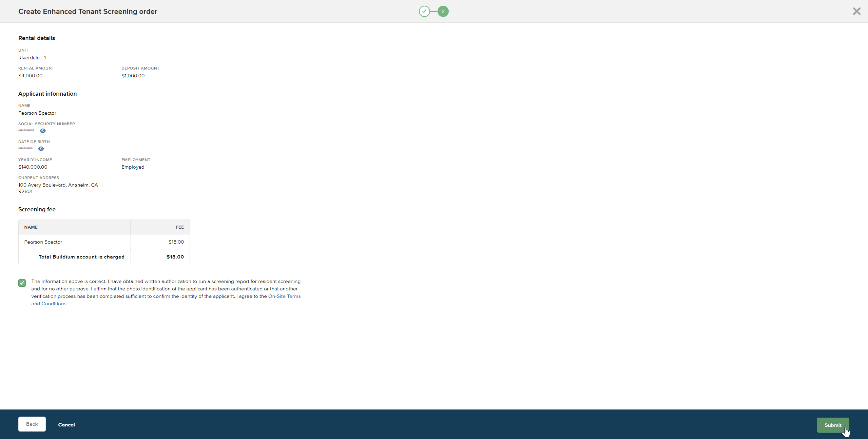Image resolution: width=868 pixels, height=439 pixels.
Task: Go Back to the previous step
Action: pos(32,424)
